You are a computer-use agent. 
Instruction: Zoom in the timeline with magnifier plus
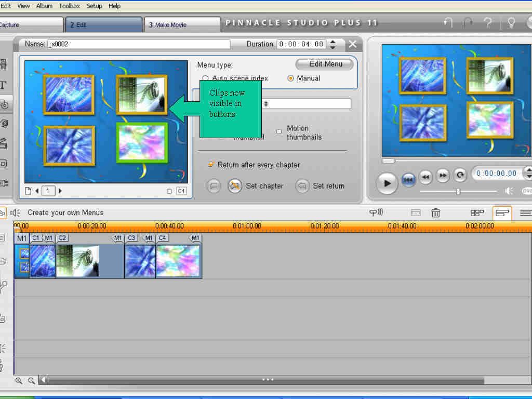[19, 381]
